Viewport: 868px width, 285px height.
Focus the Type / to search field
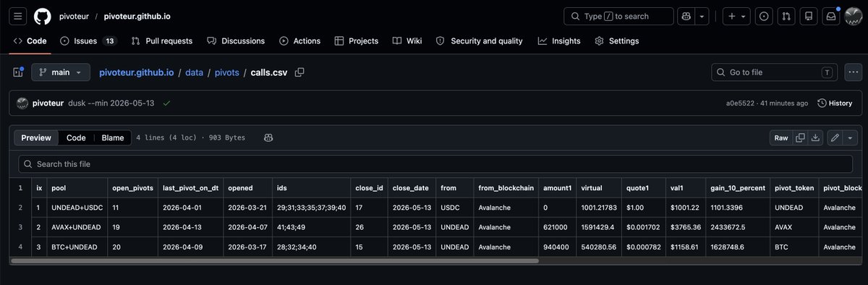click(619, 16)
